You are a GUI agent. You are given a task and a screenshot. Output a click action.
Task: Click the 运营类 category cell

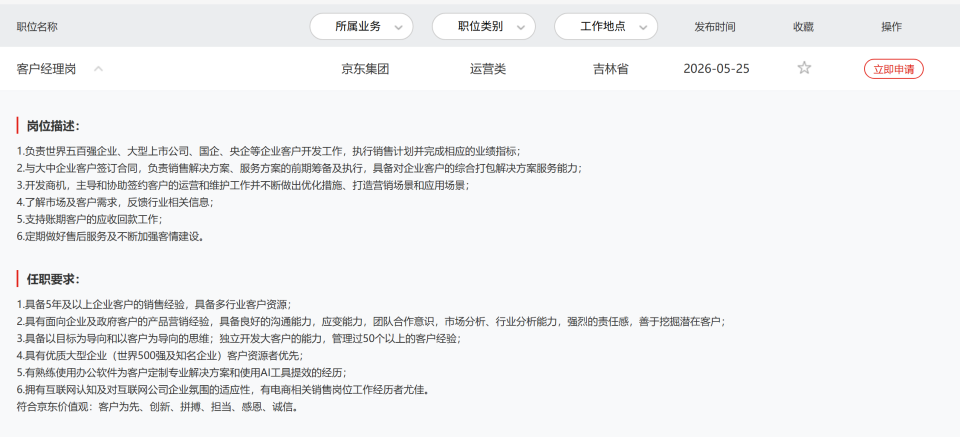point(488,69)
